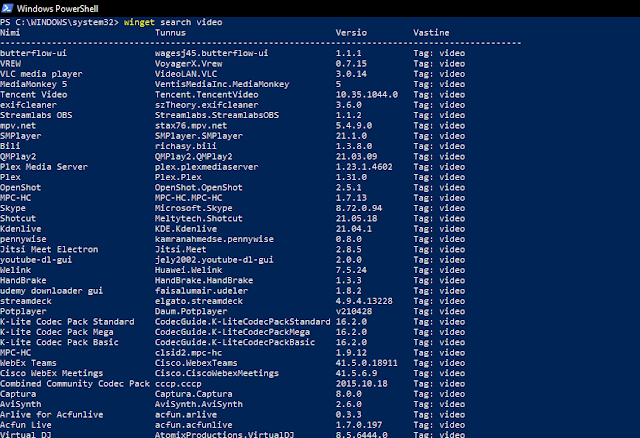Image resolution: width=640 pixels, height=438 pixels.
Task: Click the 'stax76.mpv.net' package ID
Action: [191, 126]
